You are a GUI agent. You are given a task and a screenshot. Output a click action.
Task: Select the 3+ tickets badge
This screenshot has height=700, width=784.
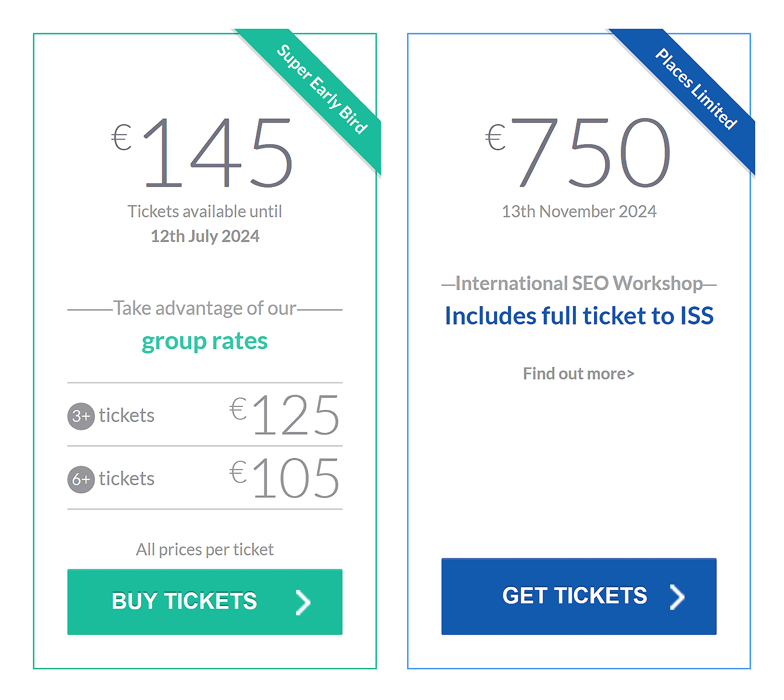[x=81, y=415]
